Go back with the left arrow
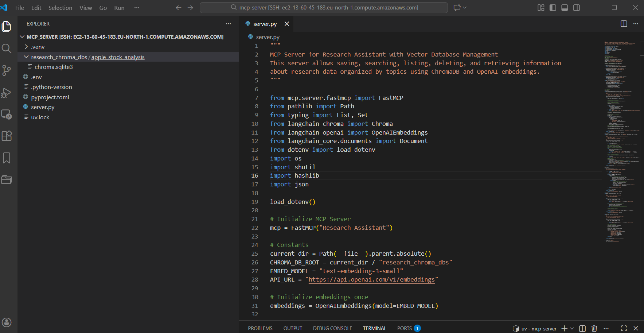Screen dimensions: 644x333 (178, 8)
